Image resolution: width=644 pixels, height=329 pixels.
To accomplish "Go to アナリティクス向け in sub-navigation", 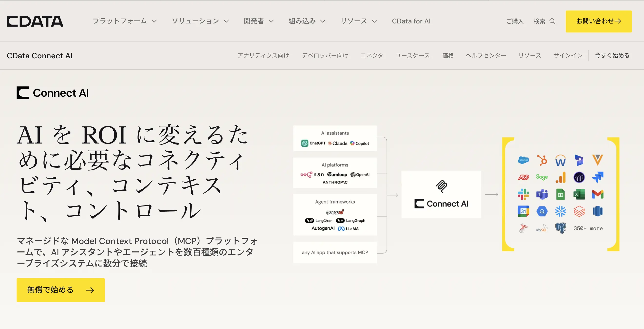I will tap(263, 56).
